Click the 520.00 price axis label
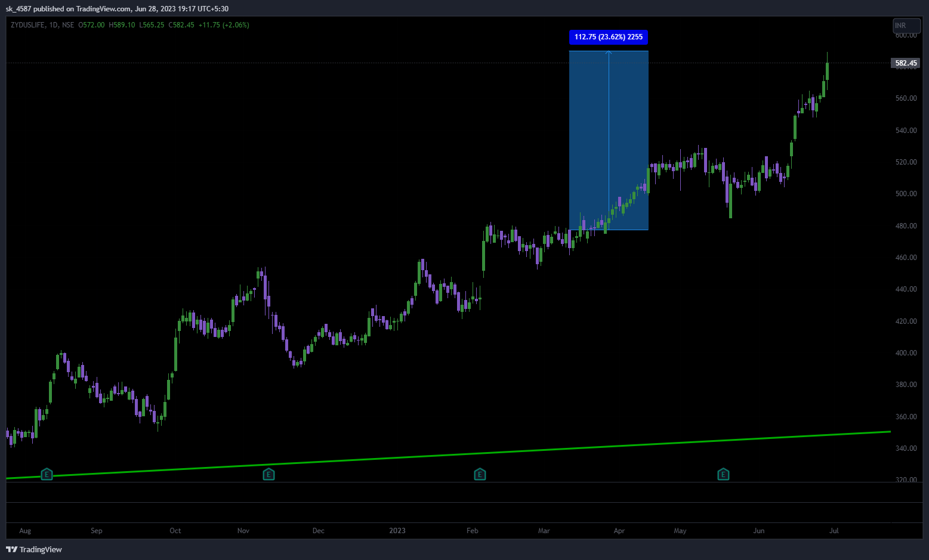This screenshot has width=929, height=560. click(x=906, y=162)
